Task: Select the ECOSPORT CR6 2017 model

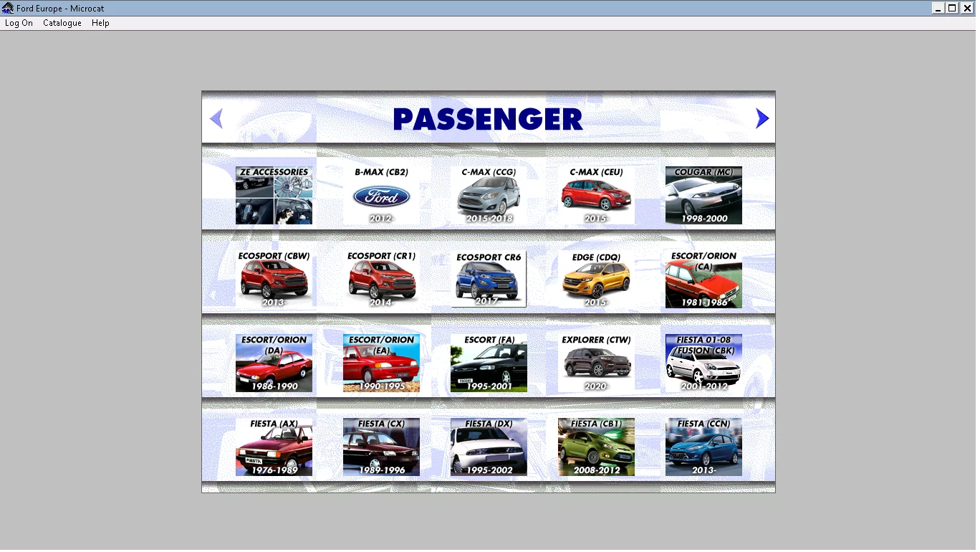Action: pyautogui.click(x=489, y=278)
